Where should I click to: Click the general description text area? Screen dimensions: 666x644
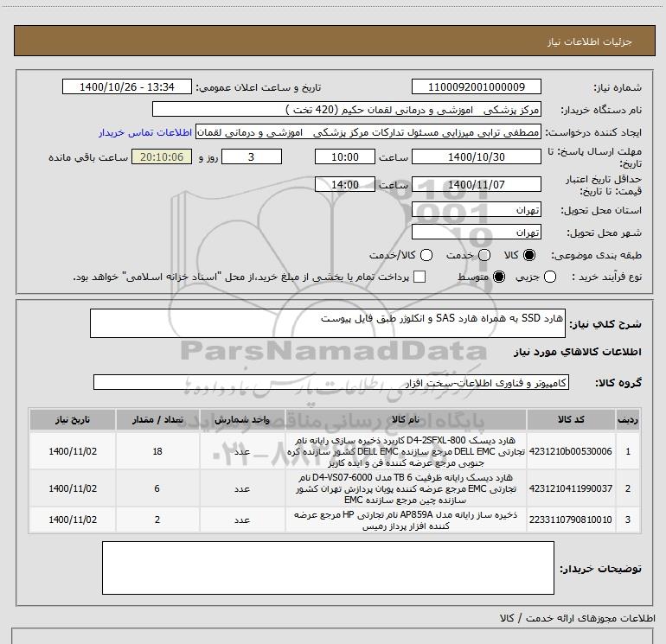(328, 323)
